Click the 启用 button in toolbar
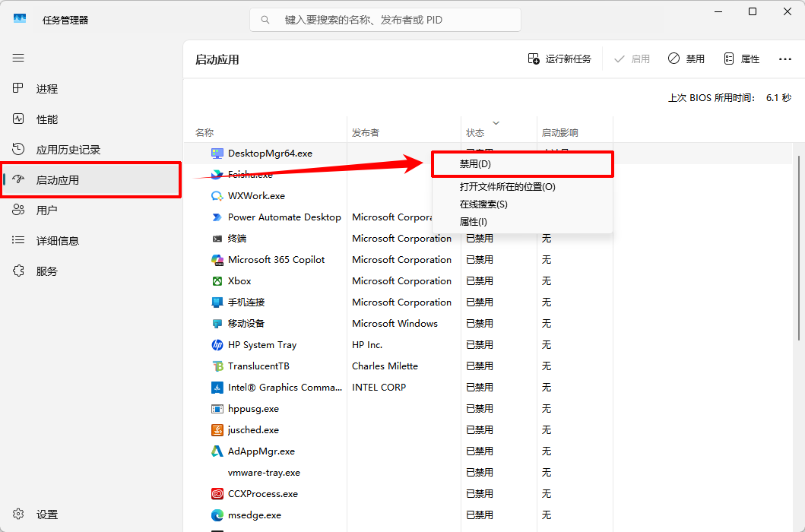 [x=632, y=59]
